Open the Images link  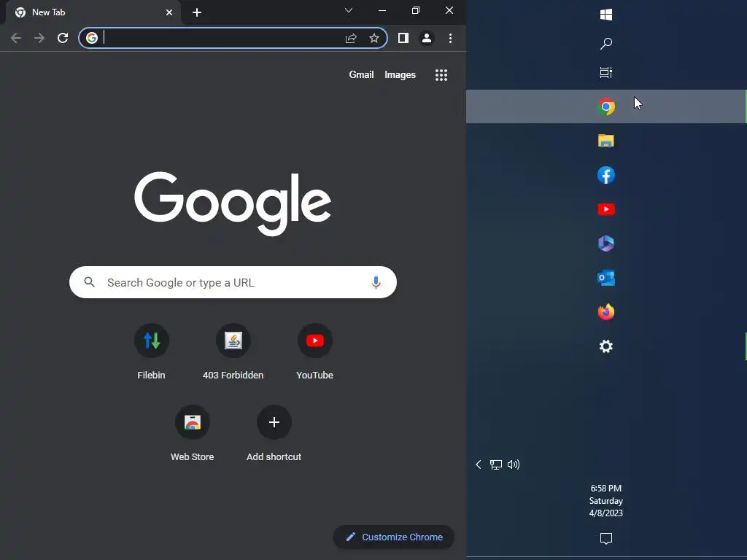(400, 75)
